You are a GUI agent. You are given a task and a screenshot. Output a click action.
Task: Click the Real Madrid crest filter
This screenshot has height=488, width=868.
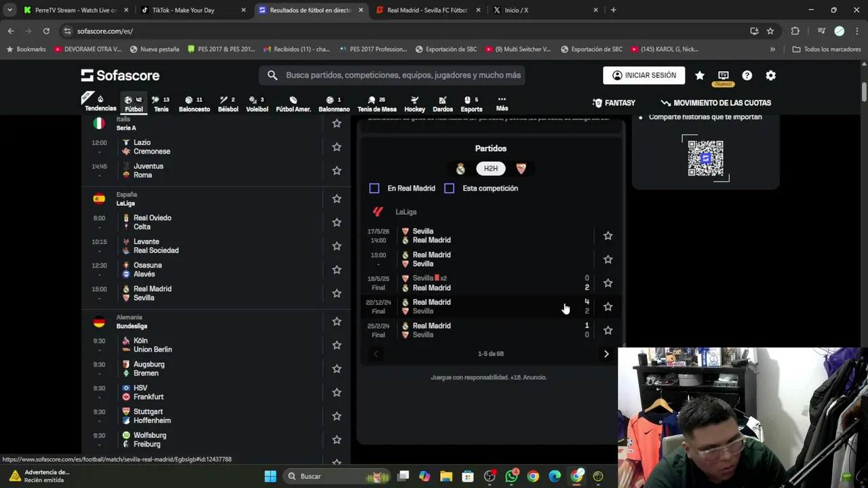pyautogui.click(x=460, y=169)
